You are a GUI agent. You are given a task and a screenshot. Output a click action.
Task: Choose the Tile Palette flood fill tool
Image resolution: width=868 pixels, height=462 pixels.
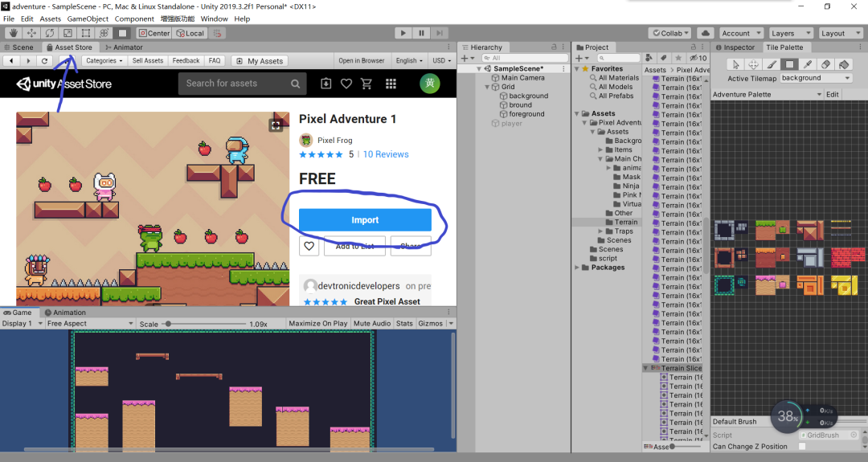point(844,65)
